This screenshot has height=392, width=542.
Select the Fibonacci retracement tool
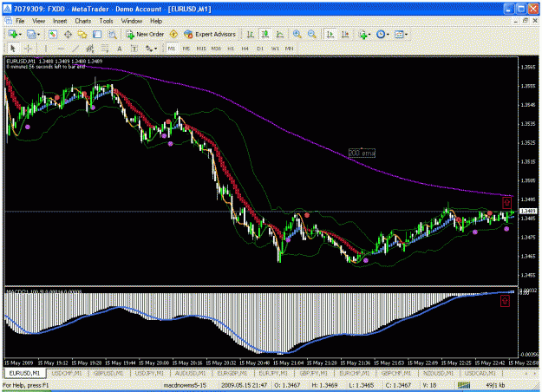point(105,49)
